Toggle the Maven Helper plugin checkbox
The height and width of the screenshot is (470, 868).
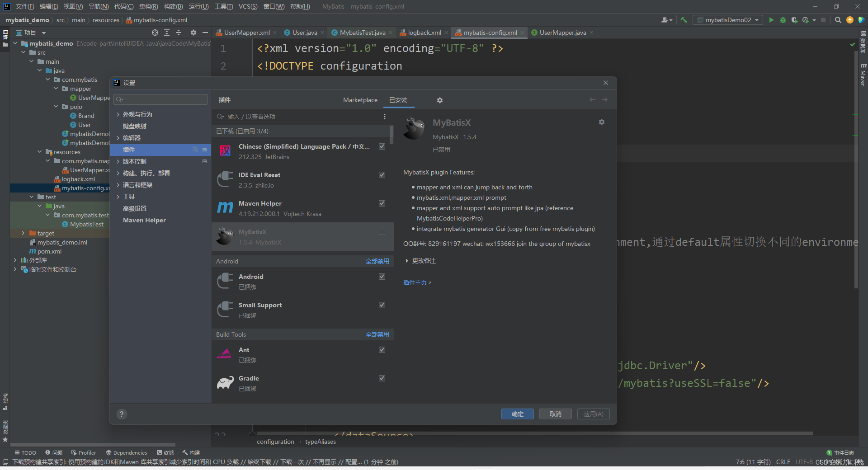click(x=382, y=203)
